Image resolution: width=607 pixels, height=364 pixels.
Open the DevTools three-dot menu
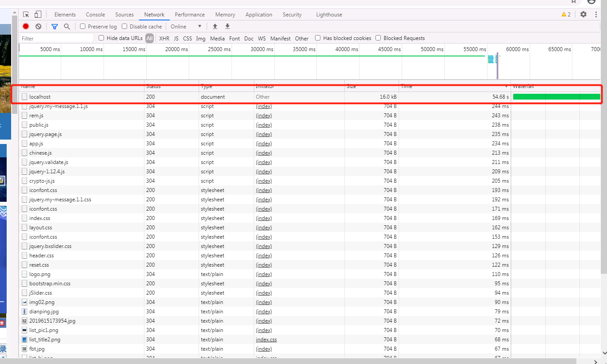(x=596, y=14)
